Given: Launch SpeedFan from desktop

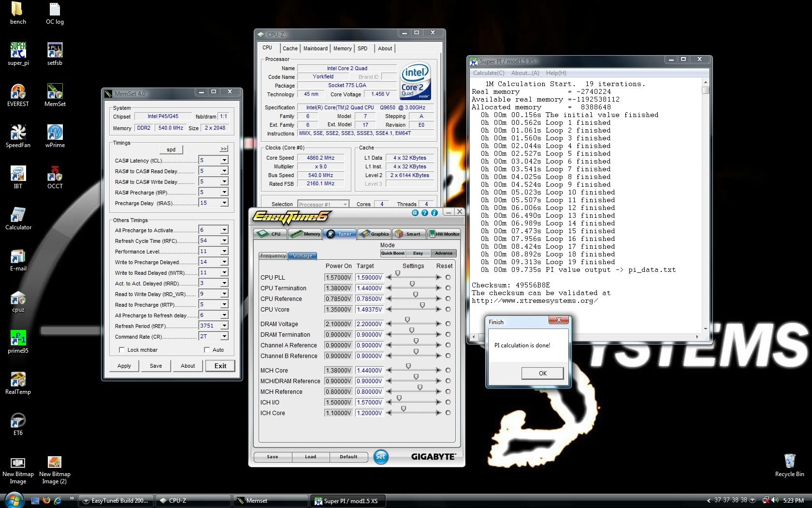Looking at the screenshot, I should 18,136.
